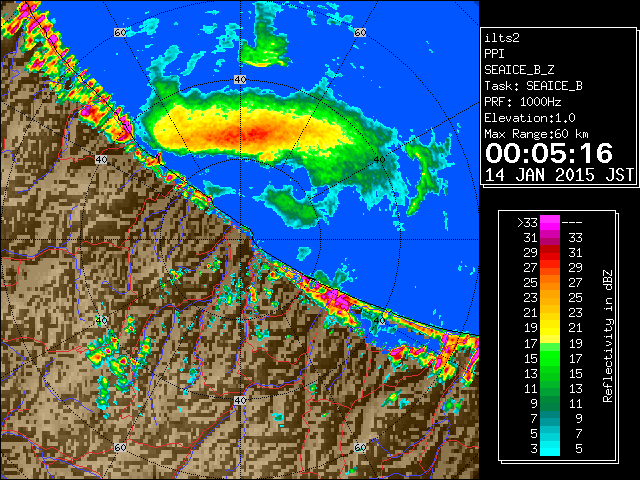Click the '60' ring label at lower right
The image size is (640, 480).
(x=360, y=447)
